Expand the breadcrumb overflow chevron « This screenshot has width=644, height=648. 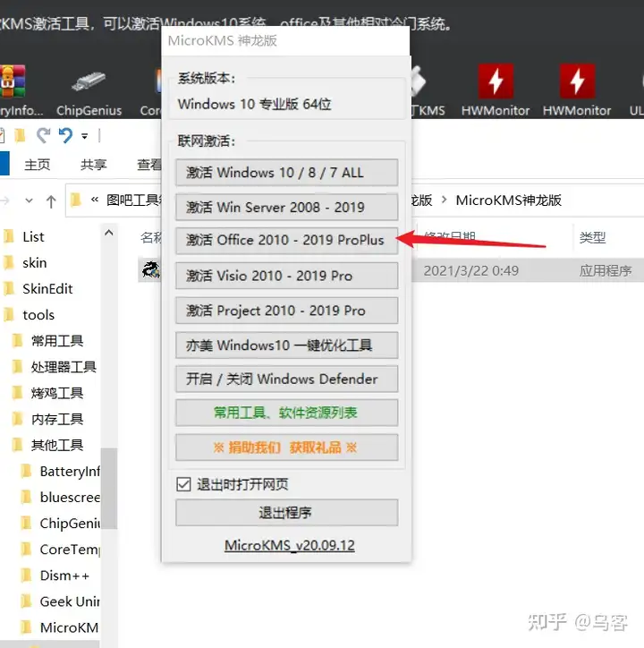(95, 200)
